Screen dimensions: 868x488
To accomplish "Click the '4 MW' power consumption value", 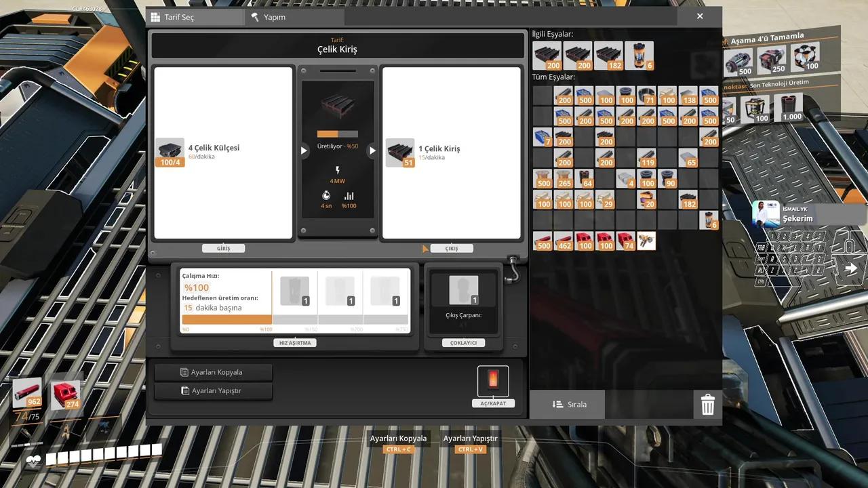I will coord(338,180).
